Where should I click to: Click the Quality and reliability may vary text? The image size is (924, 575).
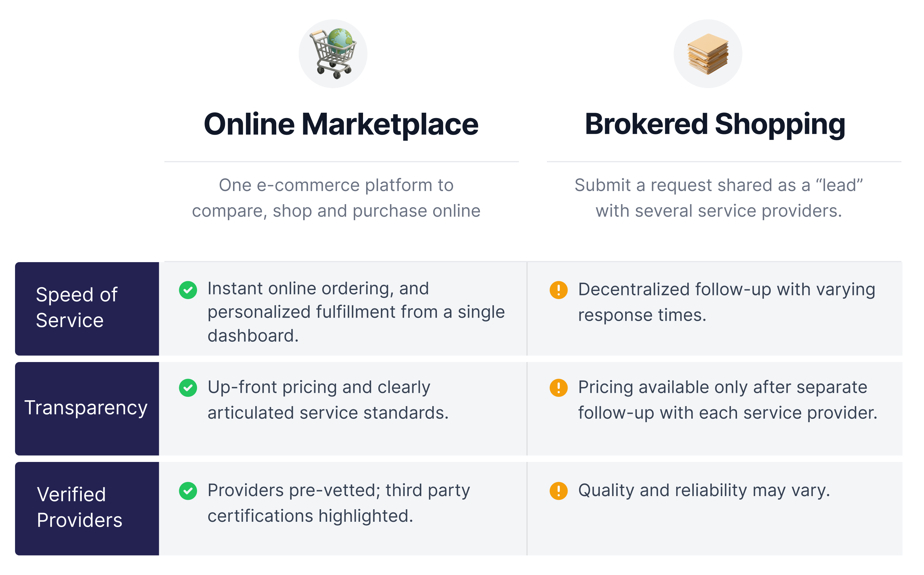coord(704,490)
